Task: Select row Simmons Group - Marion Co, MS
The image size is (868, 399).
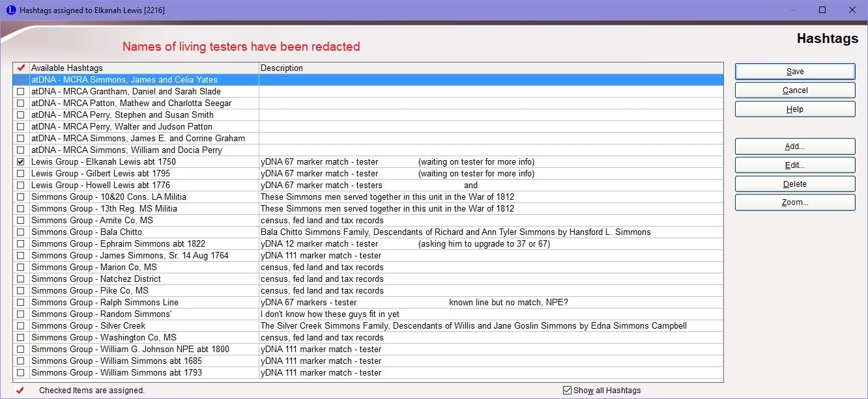Action: point(368,268)
